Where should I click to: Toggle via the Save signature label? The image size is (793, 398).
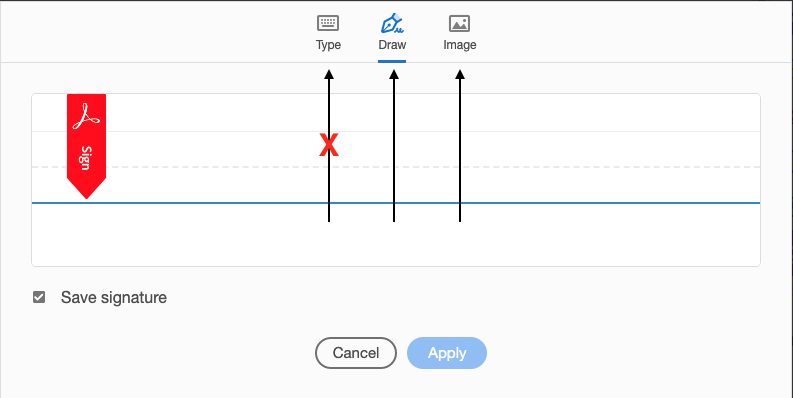tap(114, 297)
